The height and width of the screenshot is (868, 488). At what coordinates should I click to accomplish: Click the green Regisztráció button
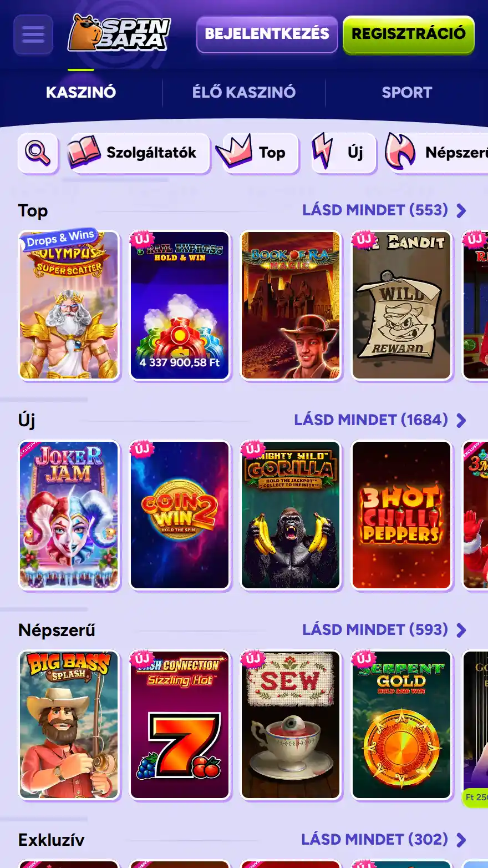(409, 34)
